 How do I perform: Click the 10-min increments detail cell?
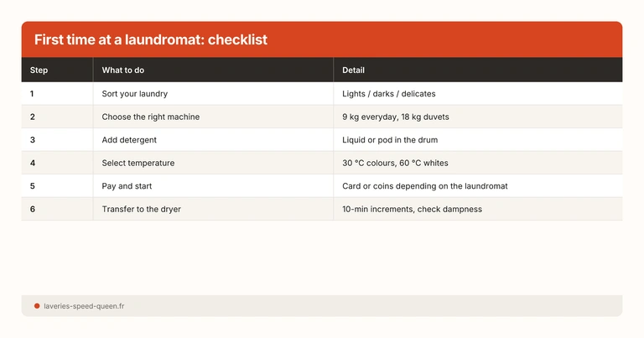click(x=412, y=209)
